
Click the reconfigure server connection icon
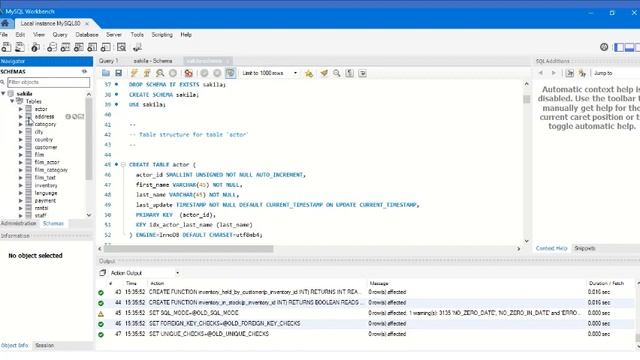138,47
